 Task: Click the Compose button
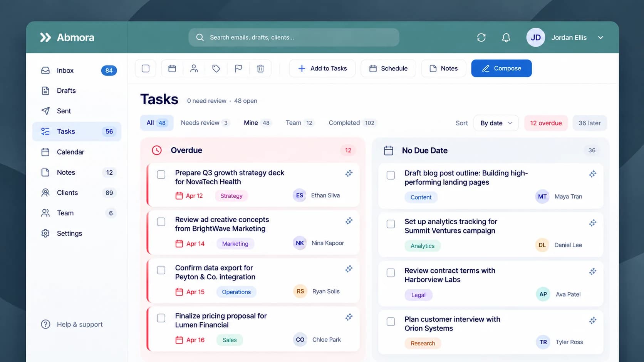coord(501,68)
